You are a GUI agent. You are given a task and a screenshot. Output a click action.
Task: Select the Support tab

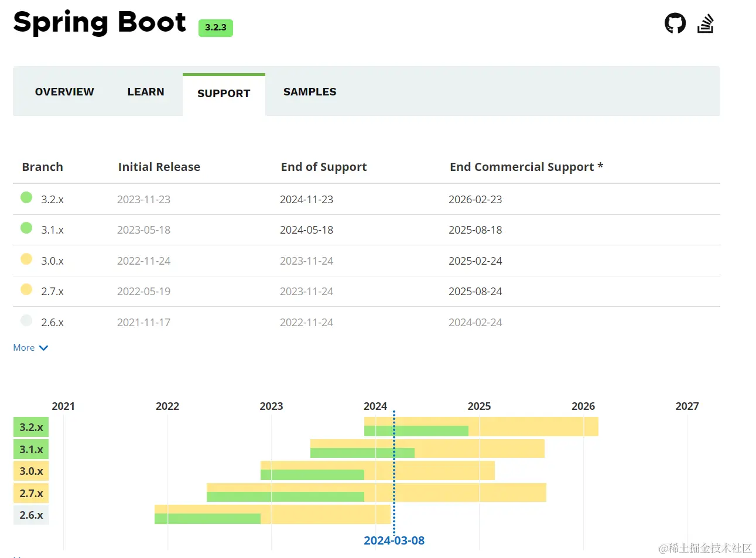pyautogui.click(x=224, y=94)
